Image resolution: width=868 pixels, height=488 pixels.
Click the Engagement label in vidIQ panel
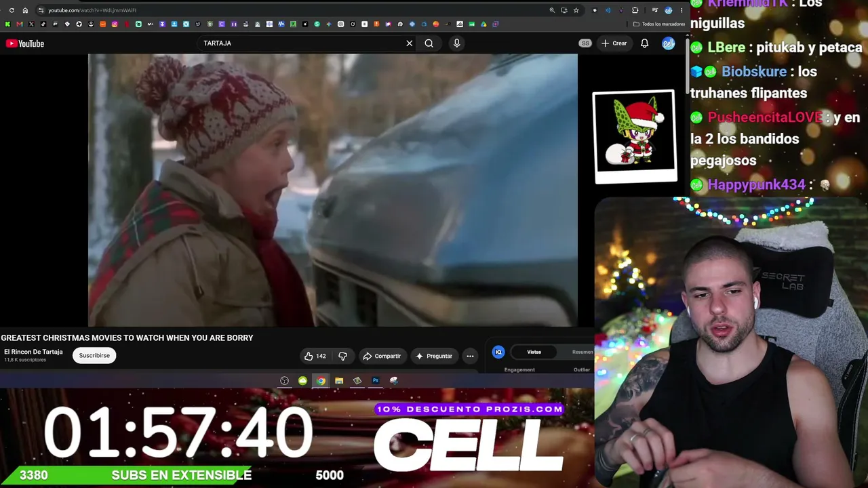519,369
